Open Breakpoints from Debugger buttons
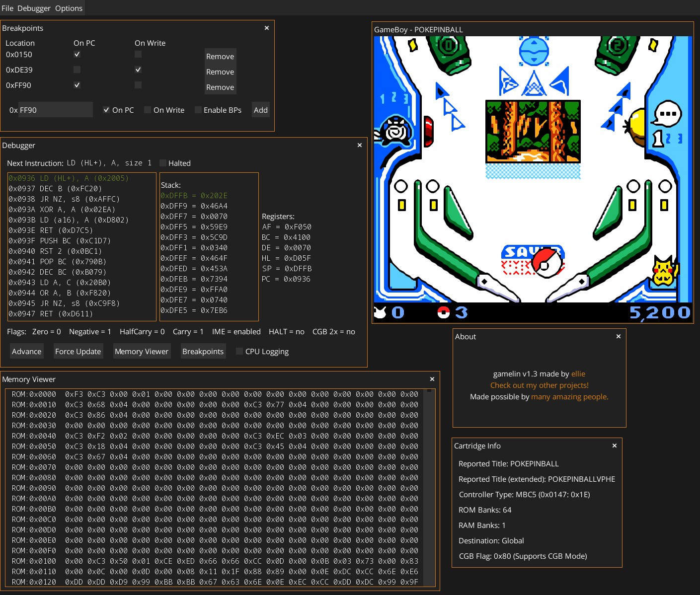This screenshot has height=595, width=700. (x=203, y=351)
